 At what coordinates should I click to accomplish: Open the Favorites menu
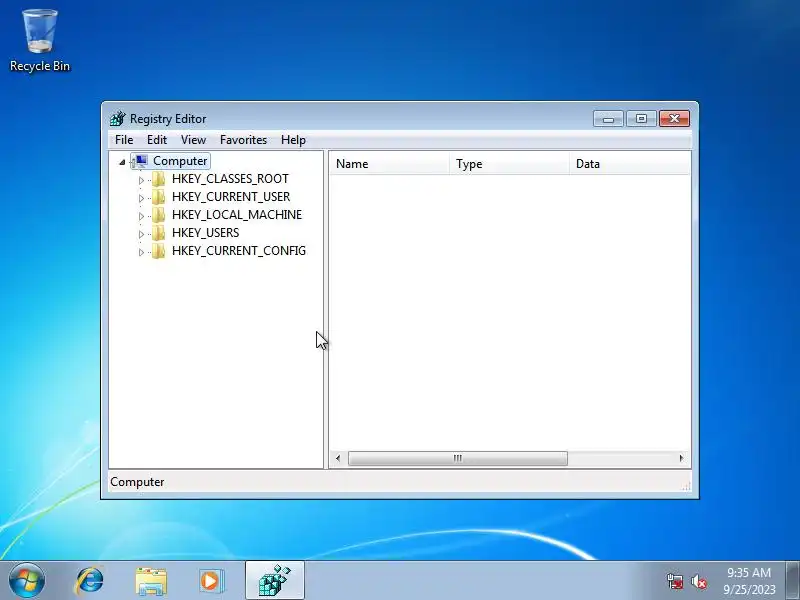coord(243,140)
